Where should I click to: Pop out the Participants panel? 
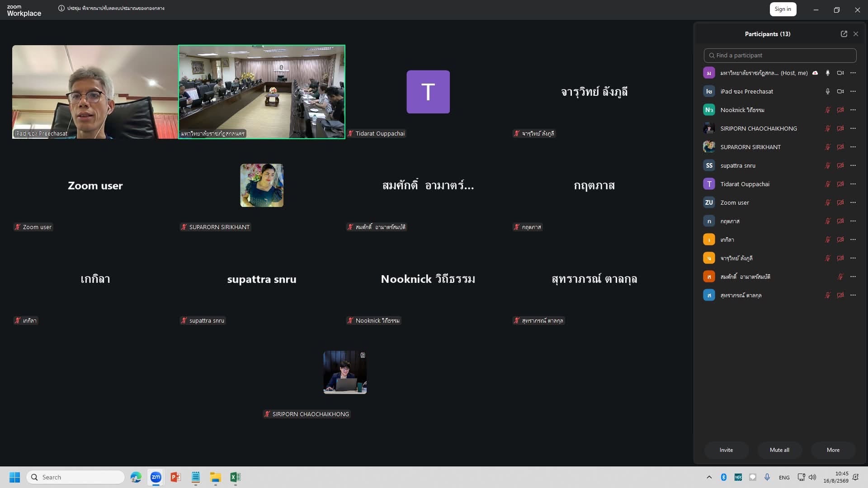pos(844,34)
